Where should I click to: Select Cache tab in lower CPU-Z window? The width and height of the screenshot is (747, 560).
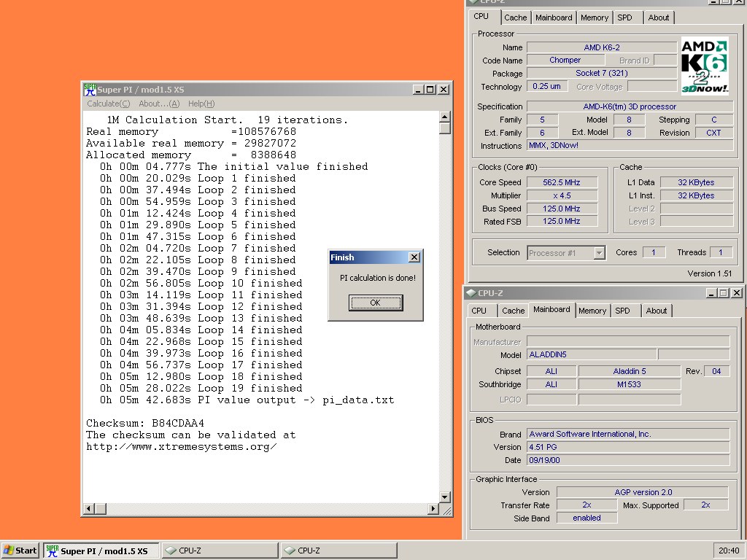click(x=513, y=311)
